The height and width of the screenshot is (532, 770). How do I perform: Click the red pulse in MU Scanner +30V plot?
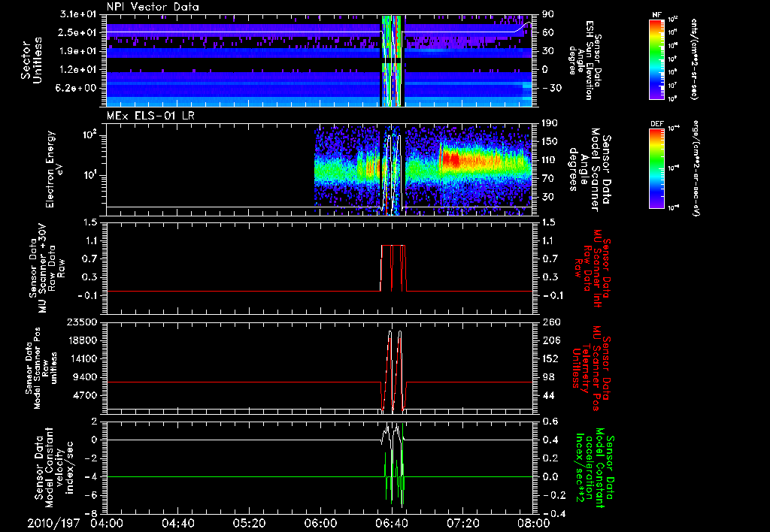(x=393, y=268)
